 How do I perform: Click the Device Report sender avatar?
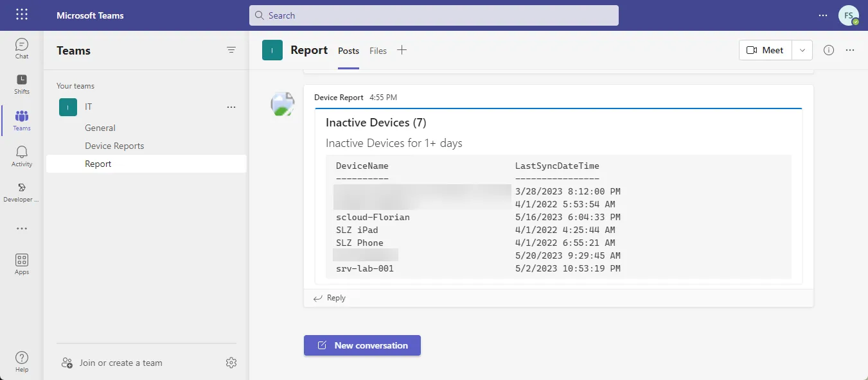(283, 104)
